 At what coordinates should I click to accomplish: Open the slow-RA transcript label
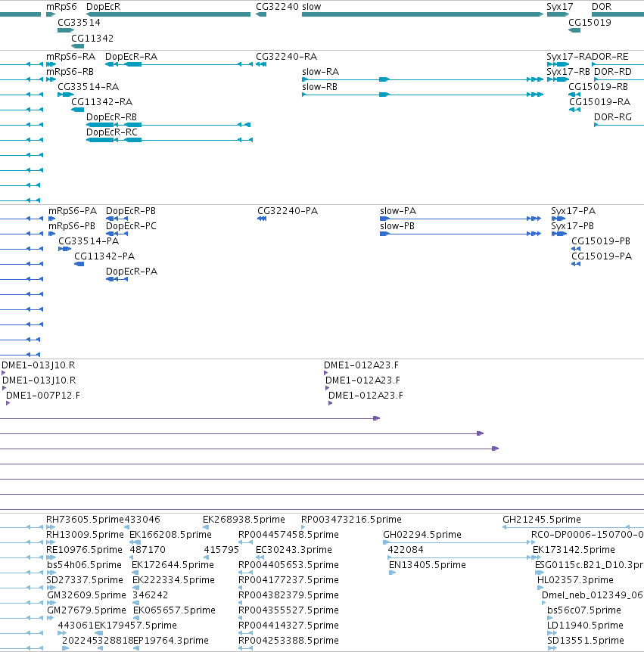coord(320,72)
